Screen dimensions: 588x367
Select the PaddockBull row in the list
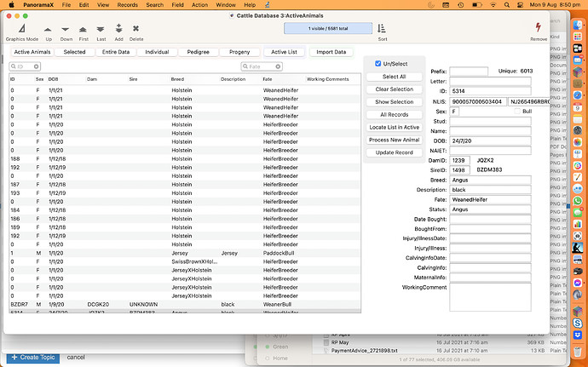pyautogui.click(x=185, y=253)
